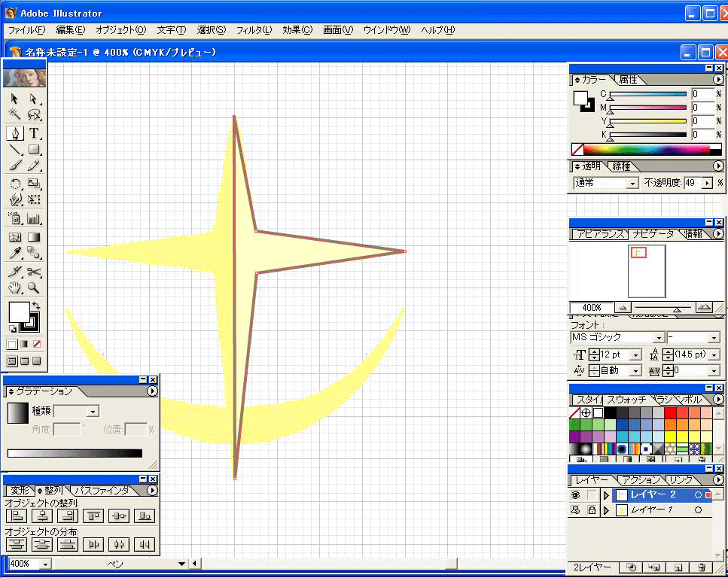
Task: Click the trash icon in Layers panel
Action: [702, 567]
